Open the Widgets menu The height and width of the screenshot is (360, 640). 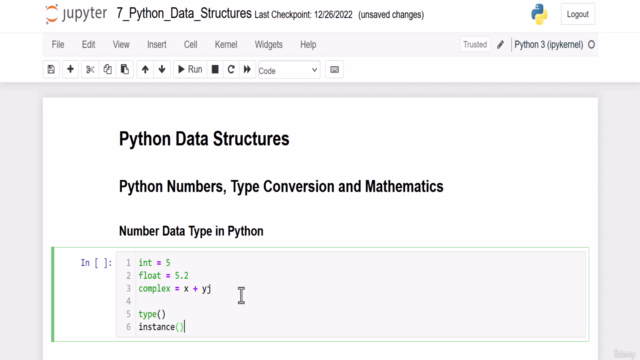pyautogui.click(x=269, y=44)
